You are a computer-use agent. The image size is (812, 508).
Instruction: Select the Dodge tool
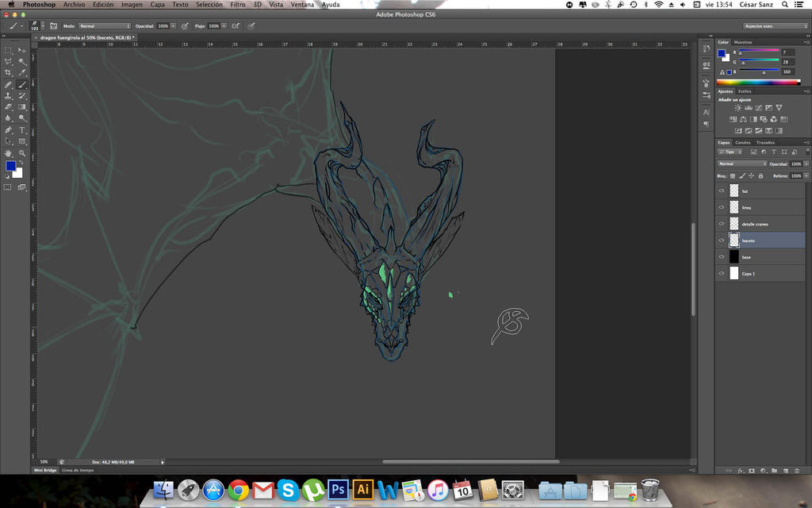point(21,118)
